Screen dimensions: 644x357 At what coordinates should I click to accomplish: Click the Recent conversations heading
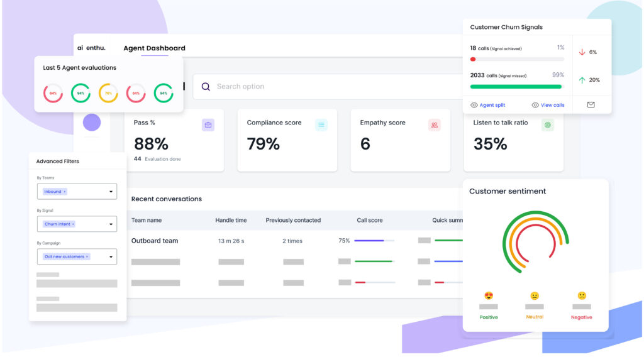166,199
